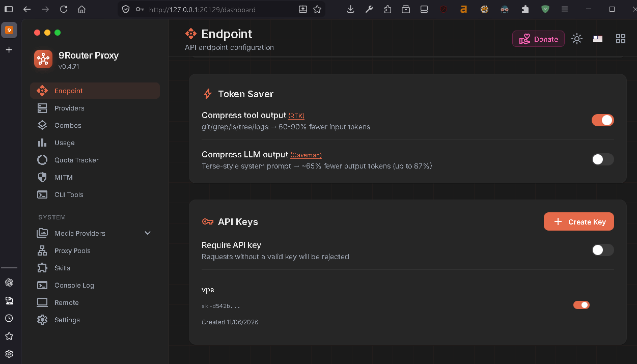Open the AI chatbot in browser sidebar

click(x=9, y=283)
